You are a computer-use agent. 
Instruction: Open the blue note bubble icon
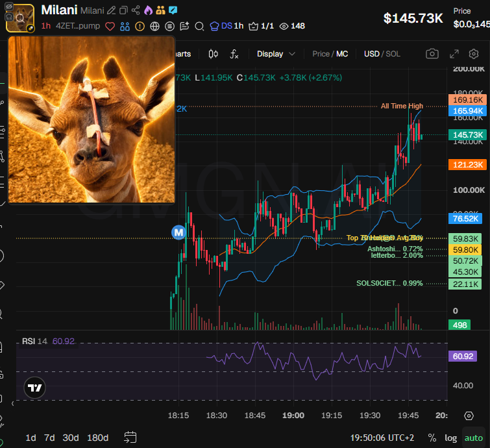tap(173, 10)
